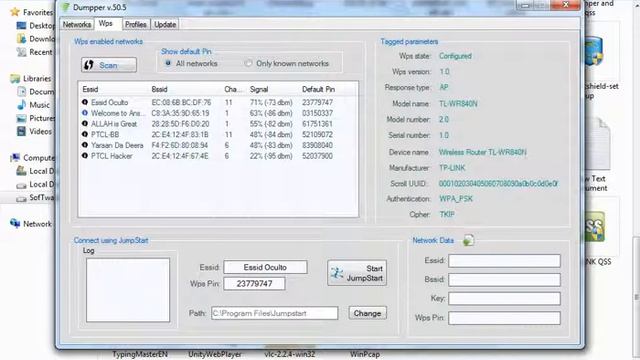
Task: Click the Libraries folder icon
Action: click(15, 78)
